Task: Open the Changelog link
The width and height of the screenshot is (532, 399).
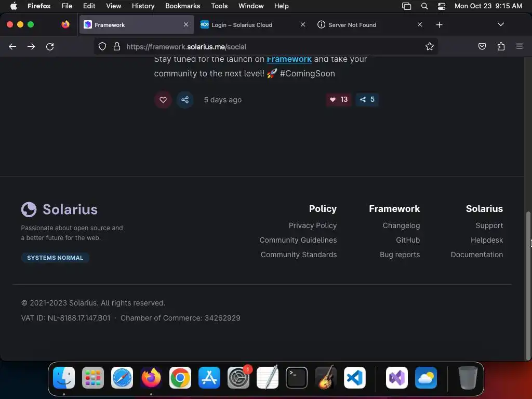Action: [401, 225]
